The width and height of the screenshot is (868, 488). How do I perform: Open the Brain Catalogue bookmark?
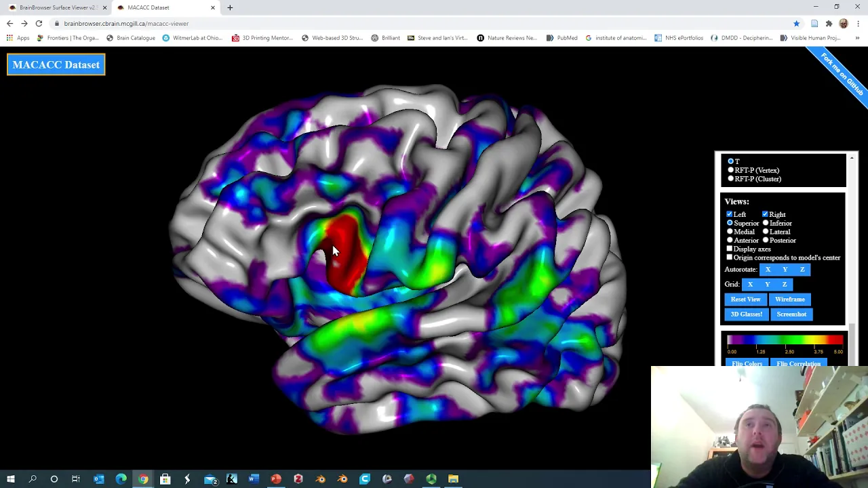tap(130, 38)
